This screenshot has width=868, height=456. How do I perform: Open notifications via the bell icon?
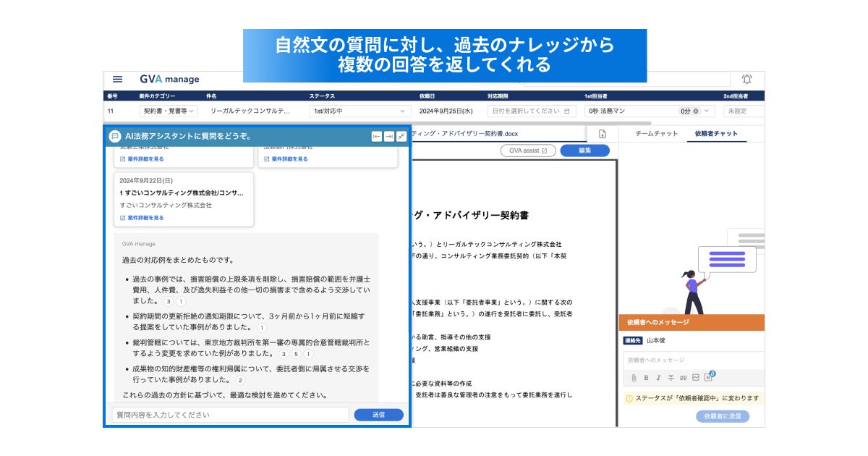(x=746, y=79)
